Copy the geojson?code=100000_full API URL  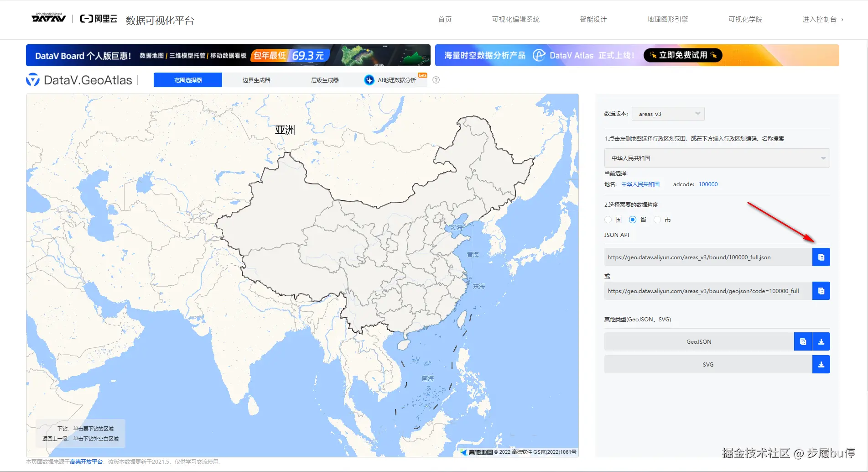(821, 291)
